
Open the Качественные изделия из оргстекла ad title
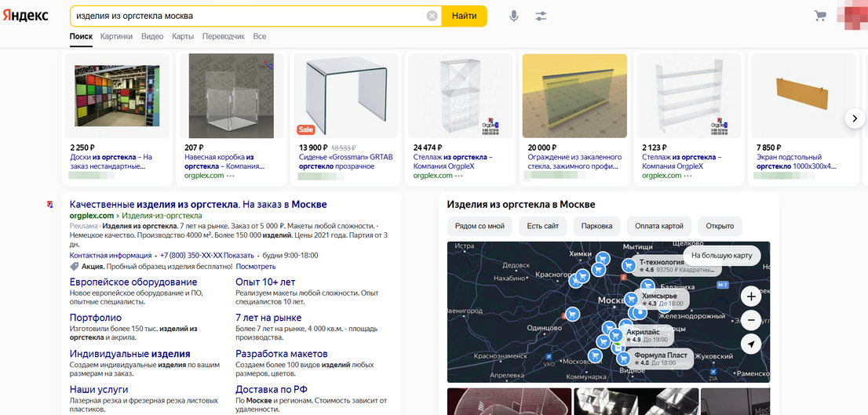199,205
